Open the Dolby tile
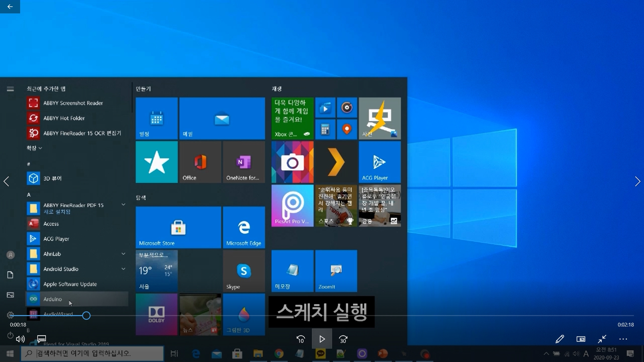 pos(157,314)
